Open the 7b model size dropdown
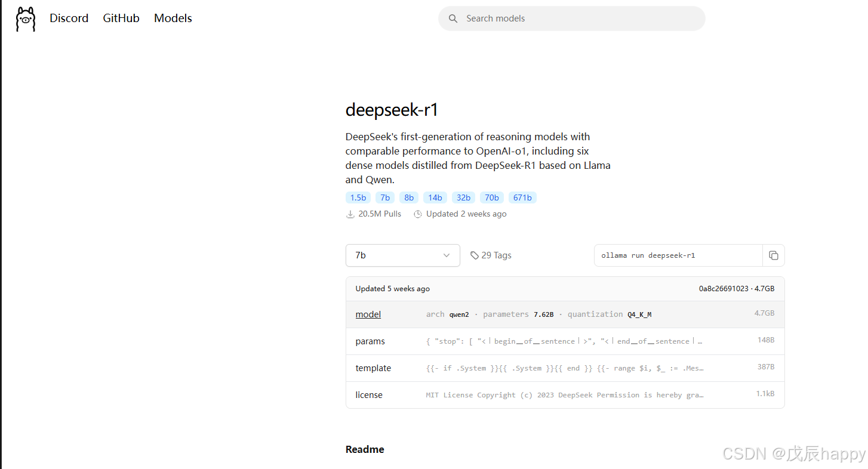The width and height of the screenshot is (868, 469). click(403, 255)
